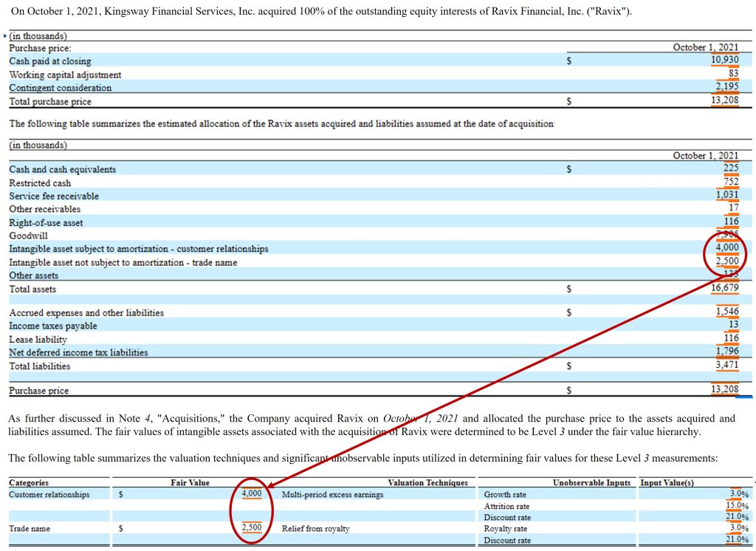Click 13,208 in the row below Total liabilities
Screen dimensions: 756x551
(x=725, y=389)
